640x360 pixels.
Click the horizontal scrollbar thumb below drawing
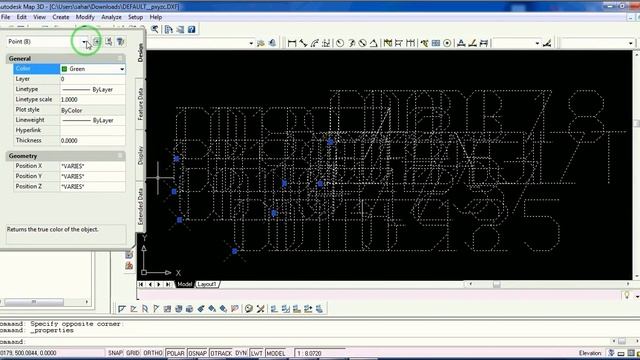tap(496, 284)
